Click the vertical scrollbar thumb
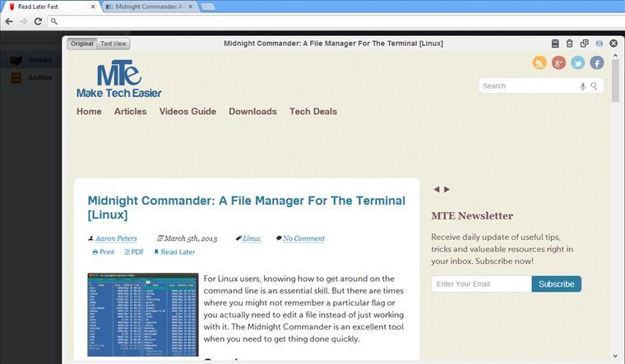Image resolution: width=625 pixels, height=364 pixels. click(616, 81)
